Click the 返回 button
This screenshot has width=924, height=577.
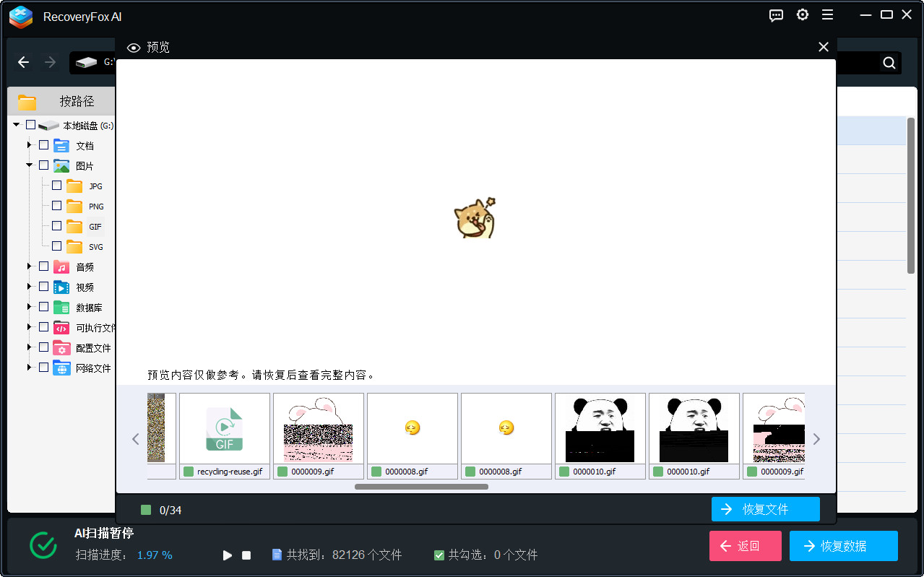(x=745, y=546)
